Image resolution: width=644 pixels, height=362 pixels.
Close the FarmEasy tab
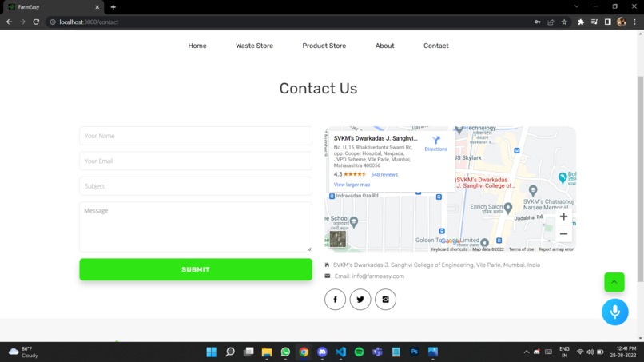[97, 7]
